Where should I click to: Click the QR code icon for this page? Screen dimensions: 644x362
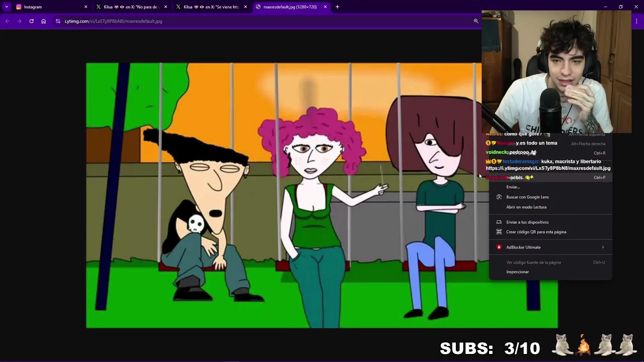(x=499, y=232)
